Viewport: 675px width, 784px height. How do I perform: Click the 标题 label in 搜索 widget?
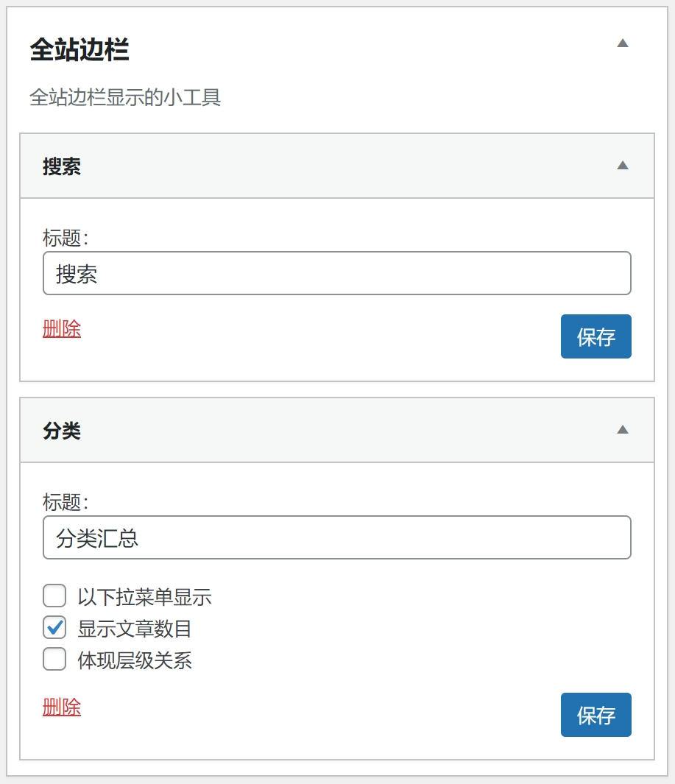tap(66, 238)
